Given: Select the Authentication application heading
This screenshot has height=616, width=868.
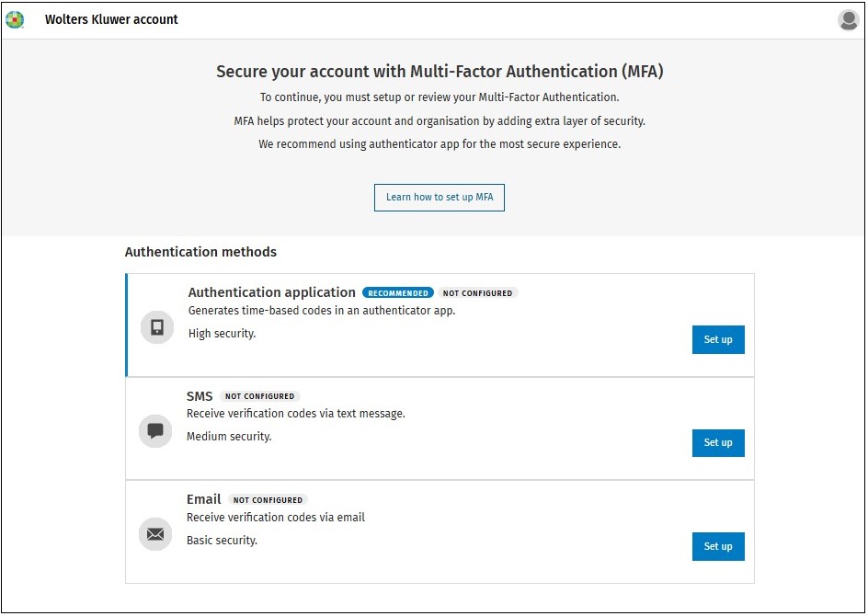Looking at the screenshot, I should 272,292.
